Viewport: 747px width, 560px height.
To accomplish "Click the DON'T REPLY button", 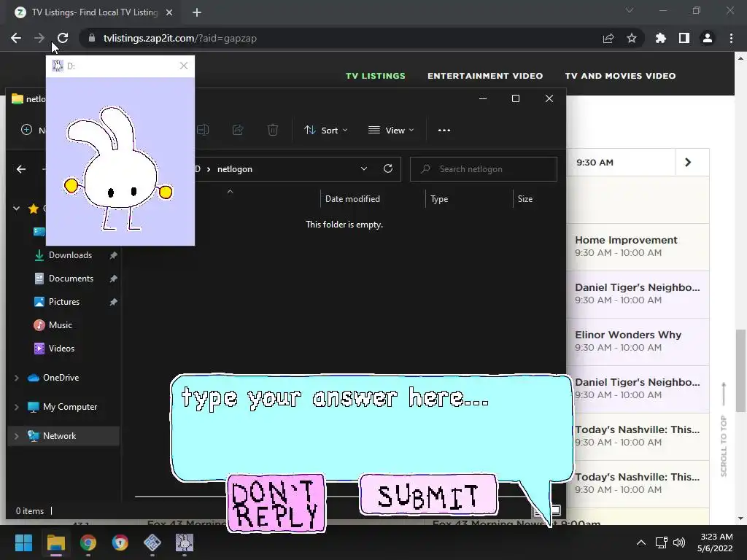I will point(276,503).
